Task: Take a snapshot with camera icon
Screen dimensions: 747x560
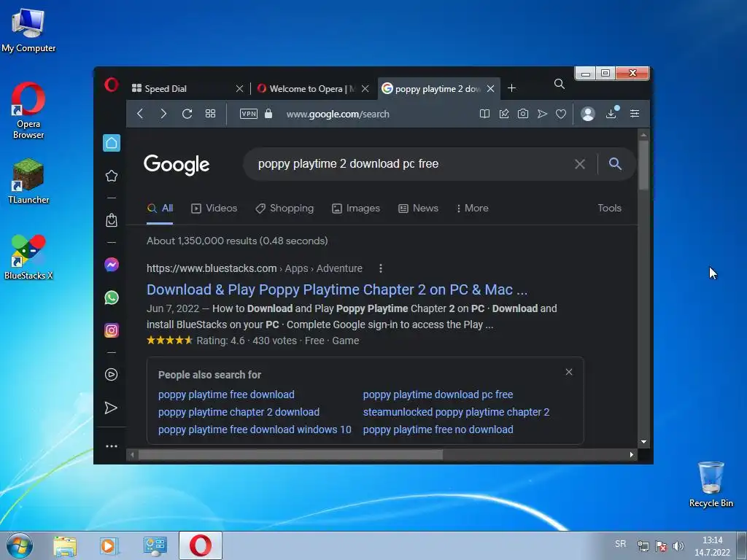Action: point(523,114)
